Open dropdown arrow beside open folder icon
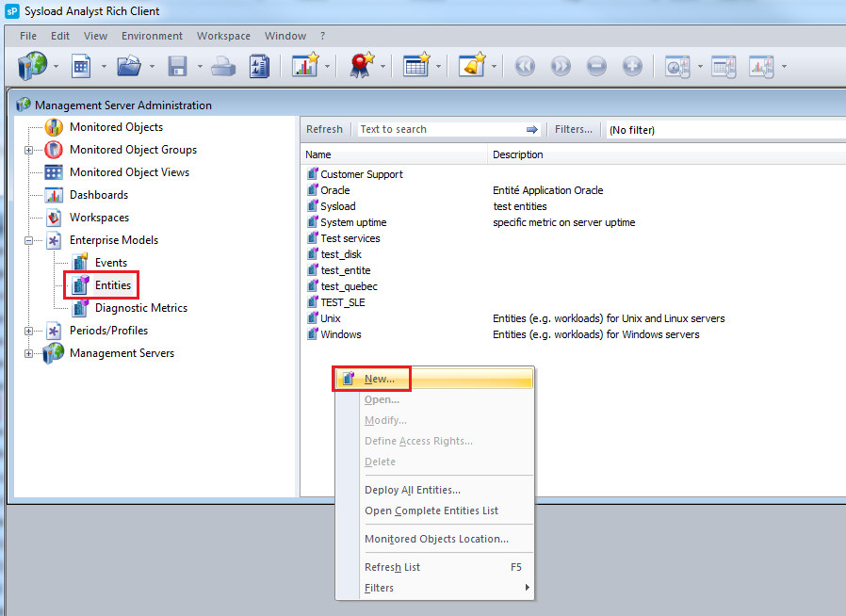The image size is (846, 616). coord(152,66)
